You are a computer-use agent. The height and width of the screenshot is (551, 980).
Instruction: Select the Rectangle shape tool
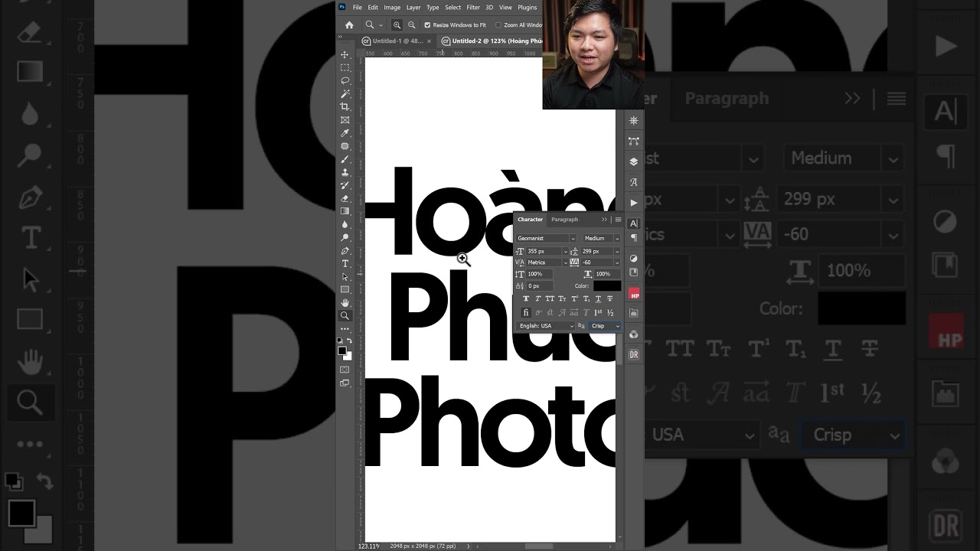[345, 289]
